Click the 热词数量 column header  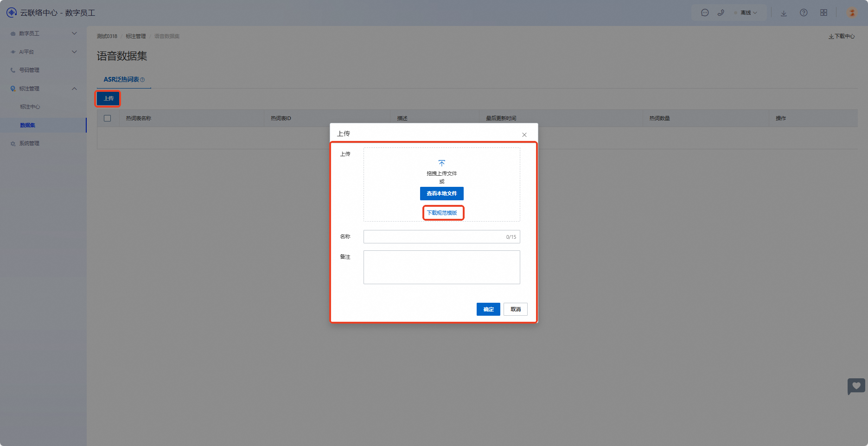(x=660, y=118)
